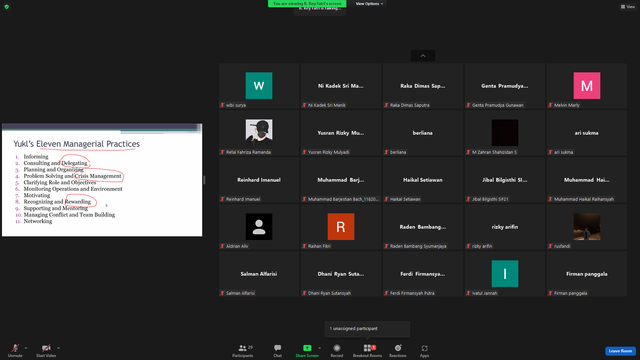
Task: Click the Salman Alfarisi participant tile
Action: click(259, 273)
